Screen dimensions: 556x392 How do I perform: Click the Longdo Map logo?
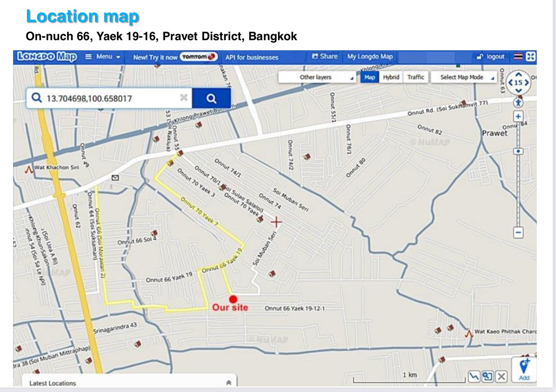tap(47, 57)
